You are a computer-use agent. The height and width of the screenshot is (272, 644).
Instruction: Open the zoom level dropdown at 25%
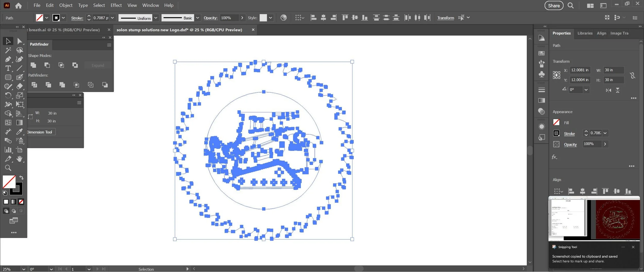pos(24,269)
